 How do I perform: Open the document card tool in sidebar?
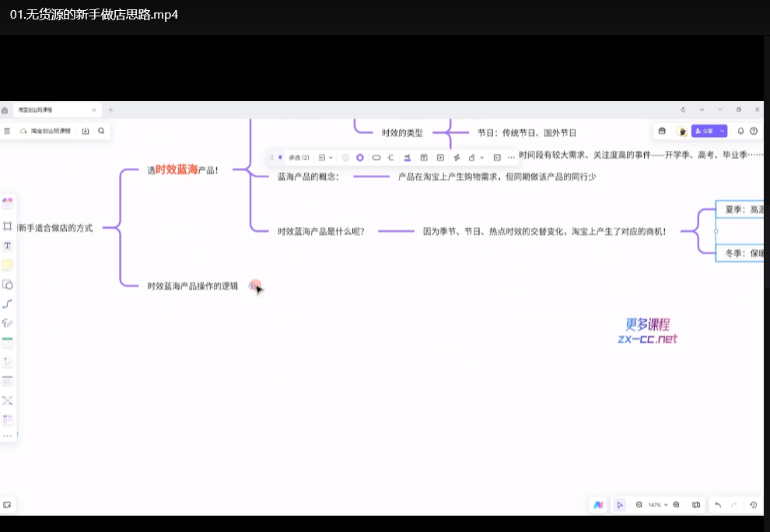coord(7,362)
